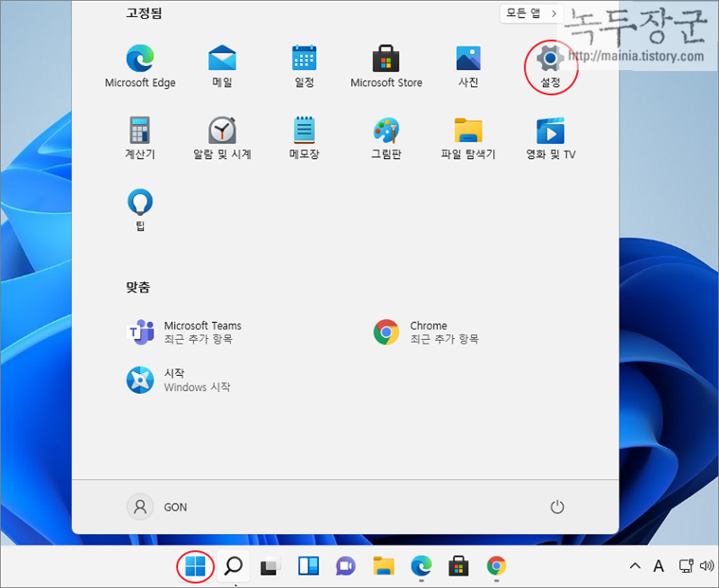Open 파일 탐색기 from pinned apps
The height and width of the screenshot is (588, 719).
coord(468,138)
